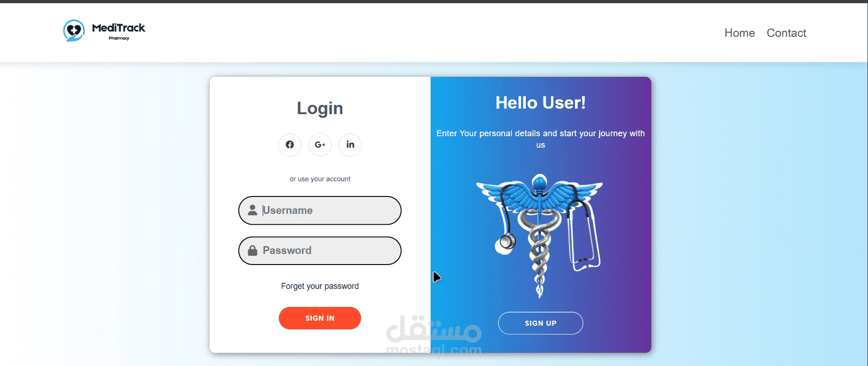The height and width of the screenshot is (366, 868).
Task: Click the winged caduceus medical illustration
Action: click(x=540, y=235)
